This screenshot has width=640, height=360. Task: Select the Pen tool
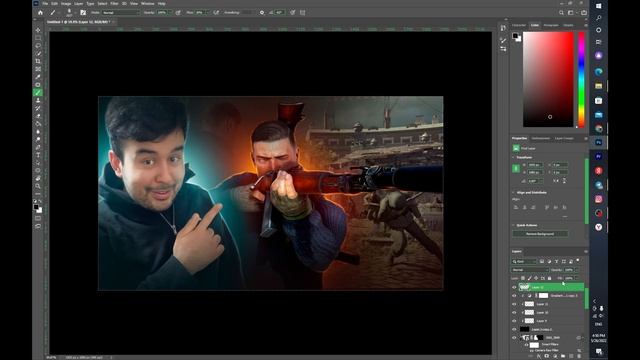click(38, 147)
